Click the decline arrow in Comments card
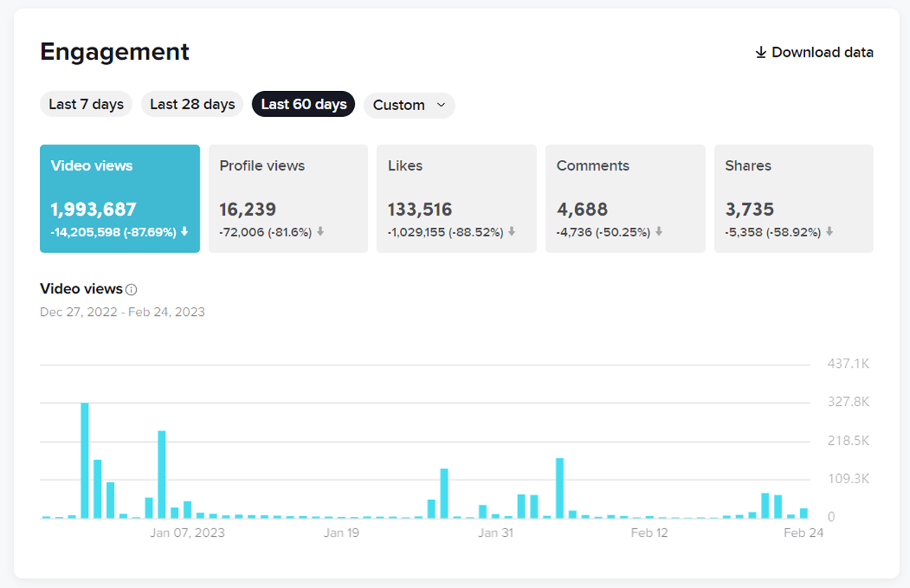This screenshot has width=910, height=588. tap(658, 232)
